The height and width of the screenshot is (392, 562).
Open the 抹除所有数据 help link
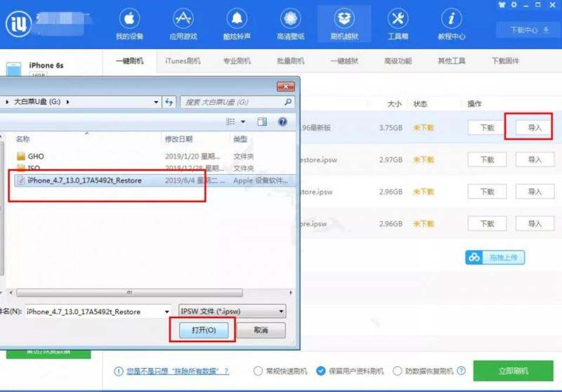coord(178,371)
